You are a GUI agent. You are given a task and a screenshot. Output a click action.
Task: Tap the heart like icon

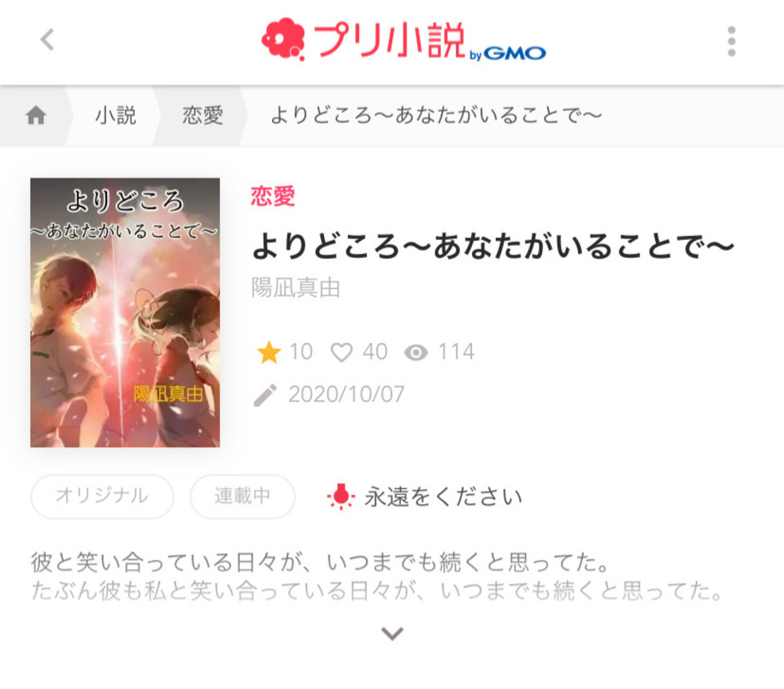[x=341, y=352]
